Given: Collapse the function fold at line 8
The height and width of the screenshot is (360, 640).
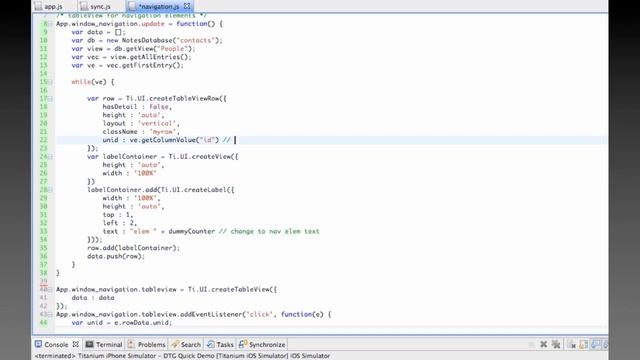Looking at the screenshot, I should coord(50,24).
